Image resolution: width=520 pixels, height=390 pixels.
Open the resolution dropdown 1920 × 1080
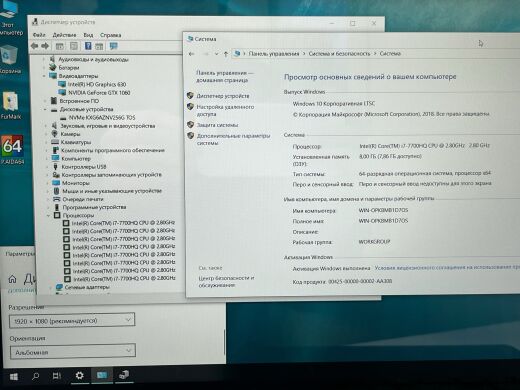click(72, 320)
